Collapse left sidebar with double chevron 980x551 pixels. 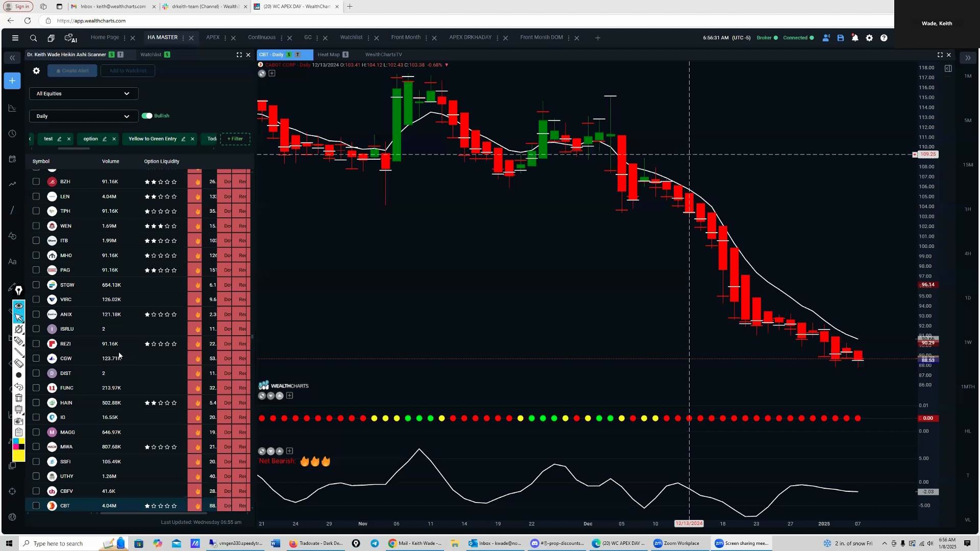point(12,58)
